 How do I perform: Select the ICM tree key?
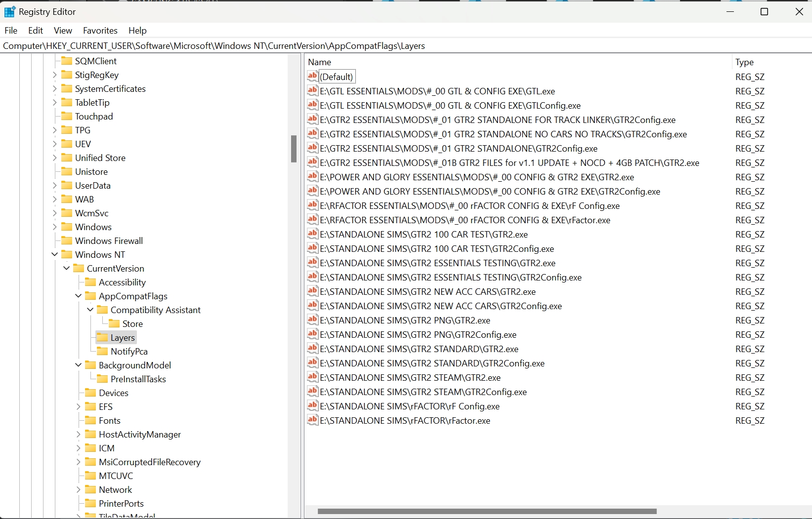(x=106, y=448)
